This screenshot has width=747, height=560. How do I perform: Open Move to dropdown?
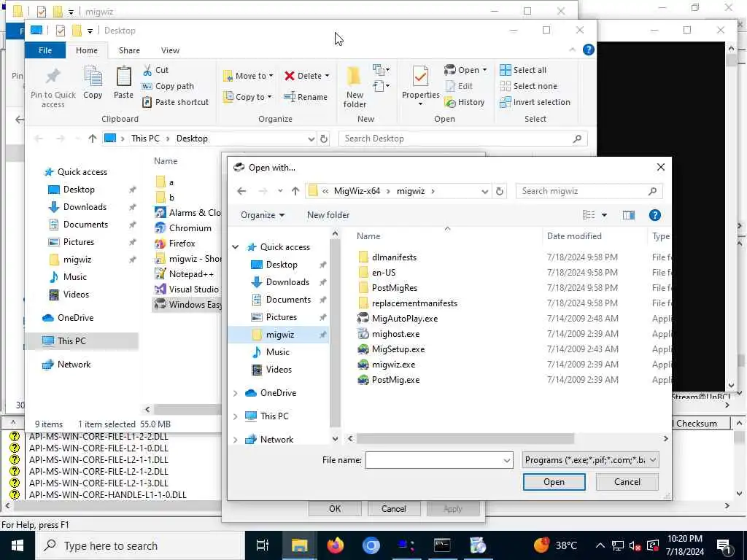tap(248, 76)
